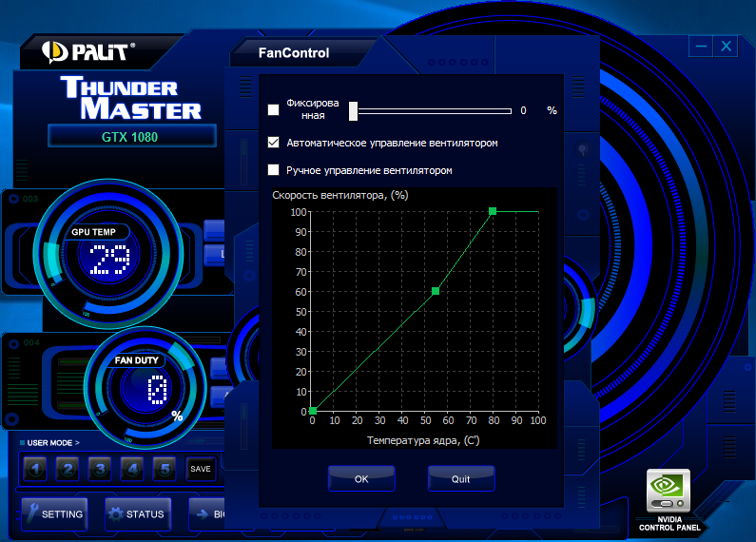Screen dimensions: 756x542
Task: Select the fan curve point at 55°C
Action: tap(436, 291)
